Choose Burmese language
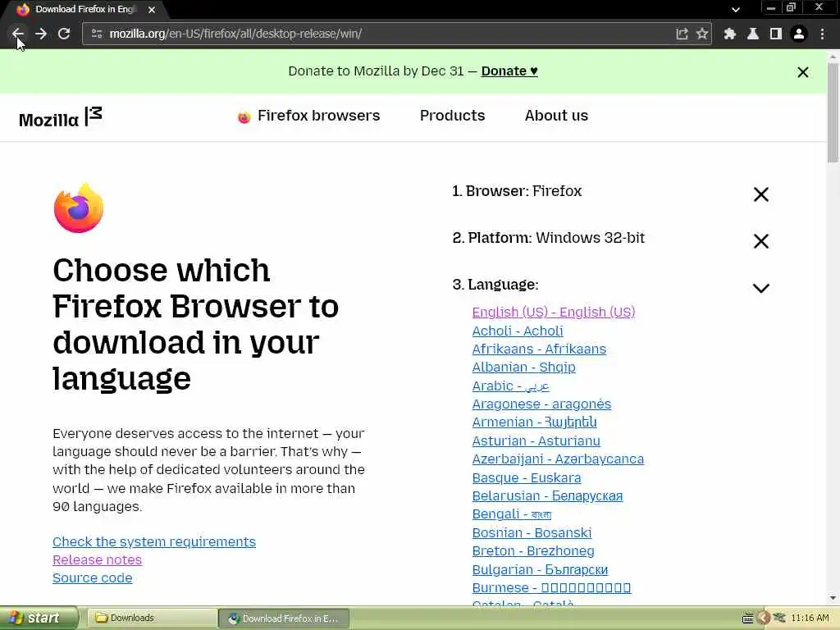This screenshot has width=840, height=630. [551, 587]
